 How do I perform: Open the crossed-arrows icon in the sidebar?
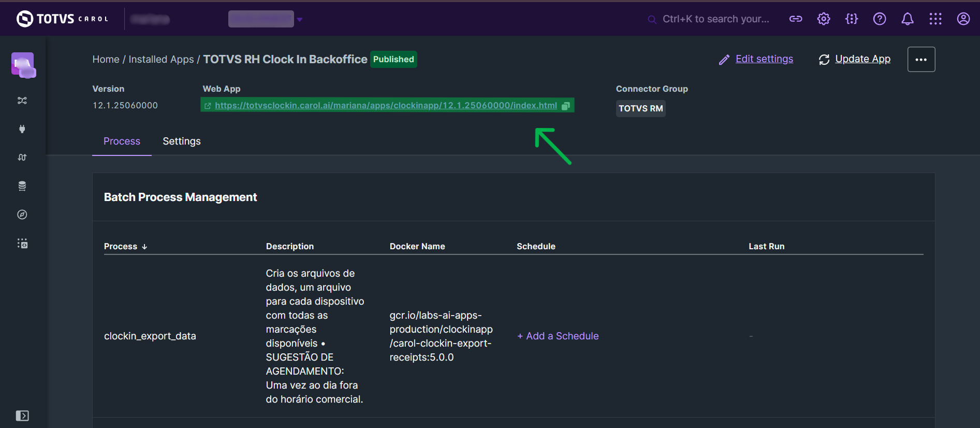click(x=22, y=101)
